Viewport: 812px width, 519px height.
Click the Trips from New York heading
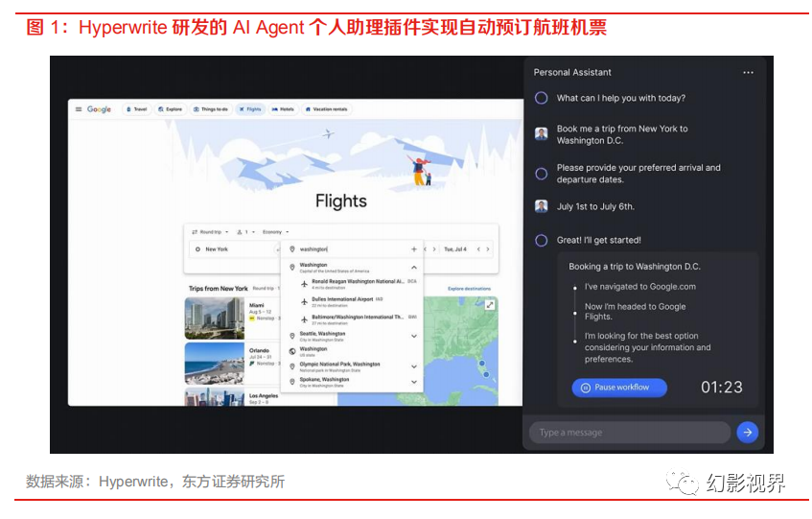218,289
